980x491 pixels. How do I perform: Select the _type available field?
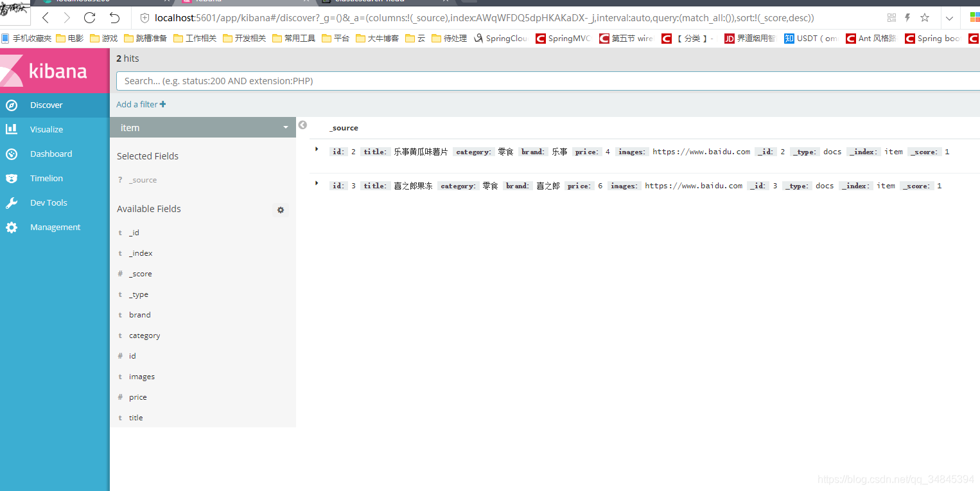(138, 294)
